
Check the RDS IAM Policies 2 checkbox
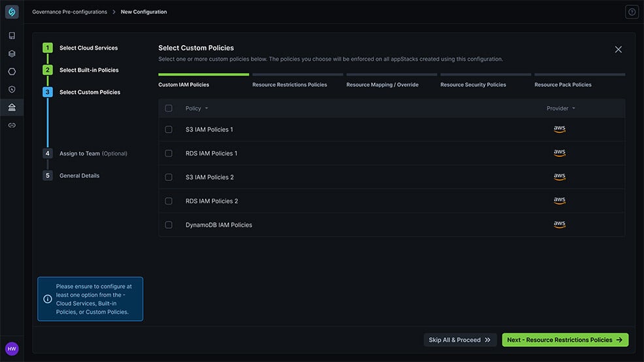tap(169, 201)
